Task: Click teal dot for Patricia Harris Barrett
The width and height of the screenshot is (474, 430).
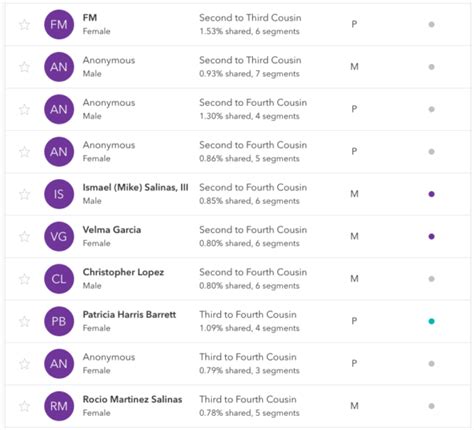Action: [431, 321]
